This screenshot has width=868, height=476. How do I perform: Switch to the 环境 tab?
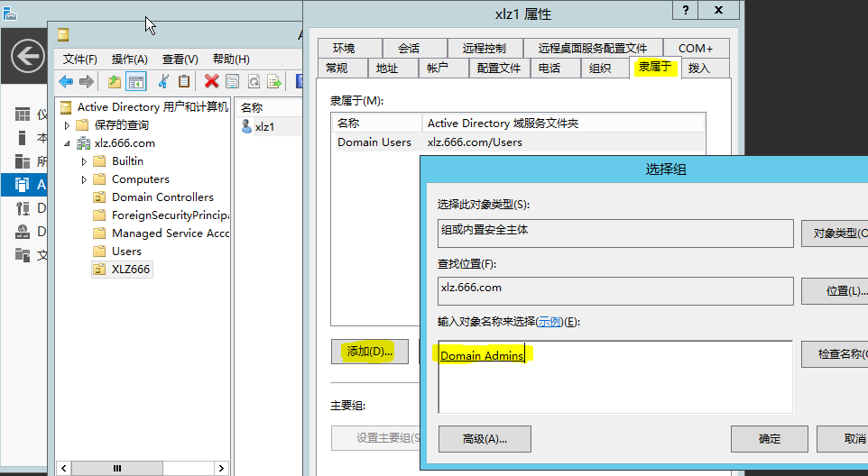(x=350, y=48)
